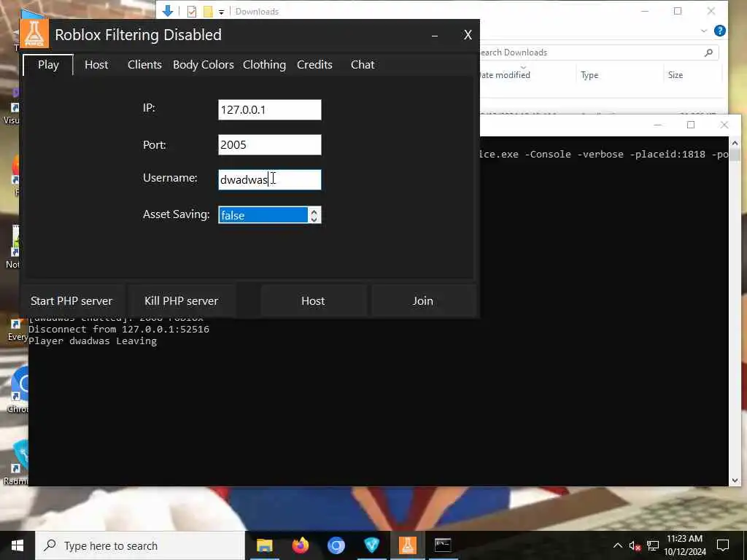Click the IP address field
Viewport: 747px width, 560px height.
pos(270,109)
